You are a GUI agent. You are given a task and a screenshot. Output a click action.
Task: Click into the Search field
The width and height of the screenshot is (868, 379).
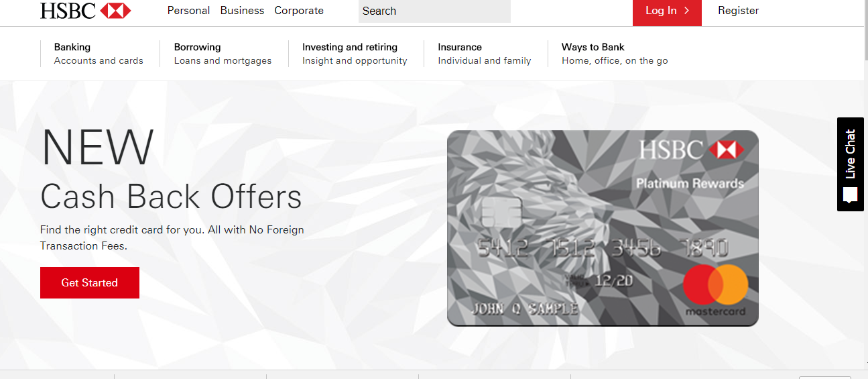[x=434, y=11]
